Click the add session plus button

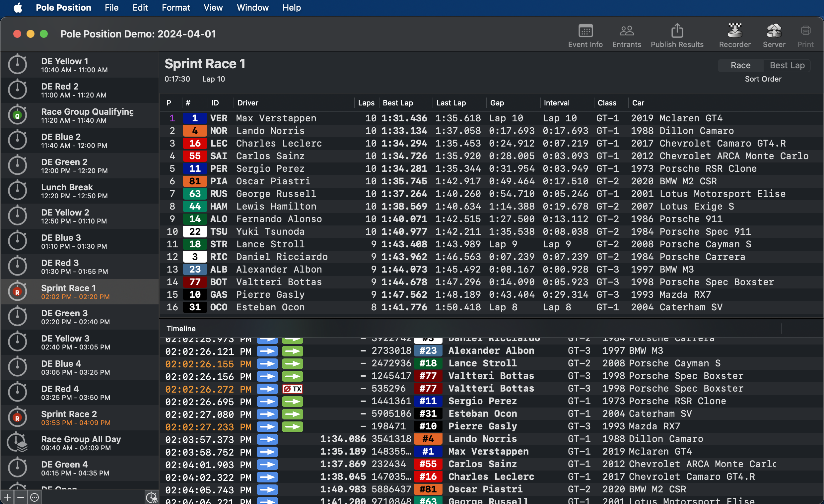click(7, 497)
